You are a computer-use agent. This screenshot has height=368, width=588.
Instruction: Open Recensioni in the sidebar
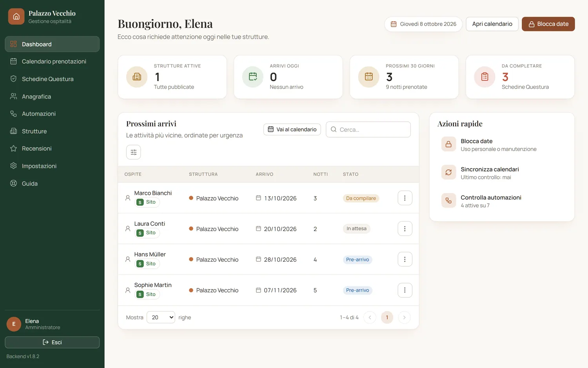52,149
